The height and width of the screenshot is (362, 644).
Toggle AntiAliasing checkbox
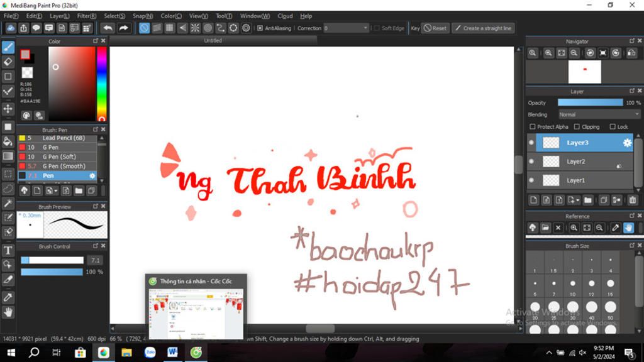260,28
